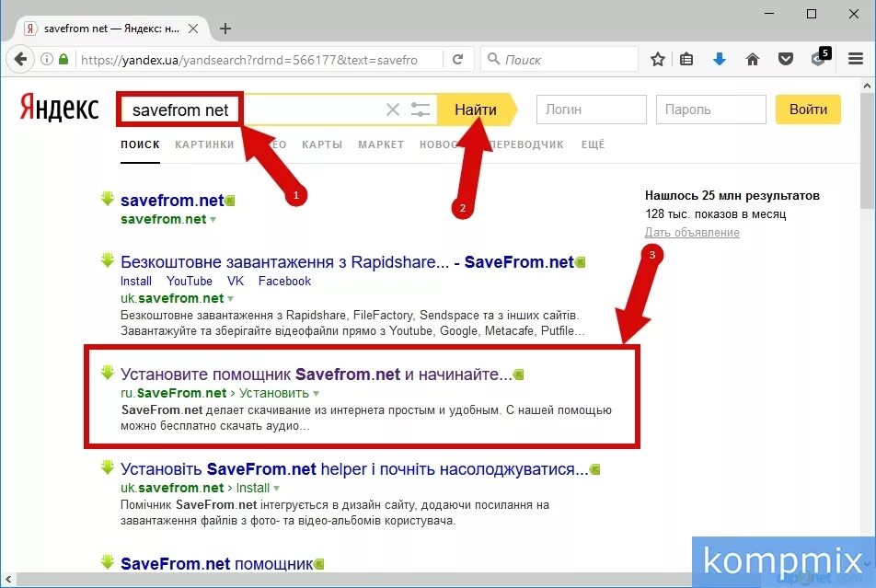Click the Яндекс logo
Screen dimensions: 876x588
click(59, 108)
